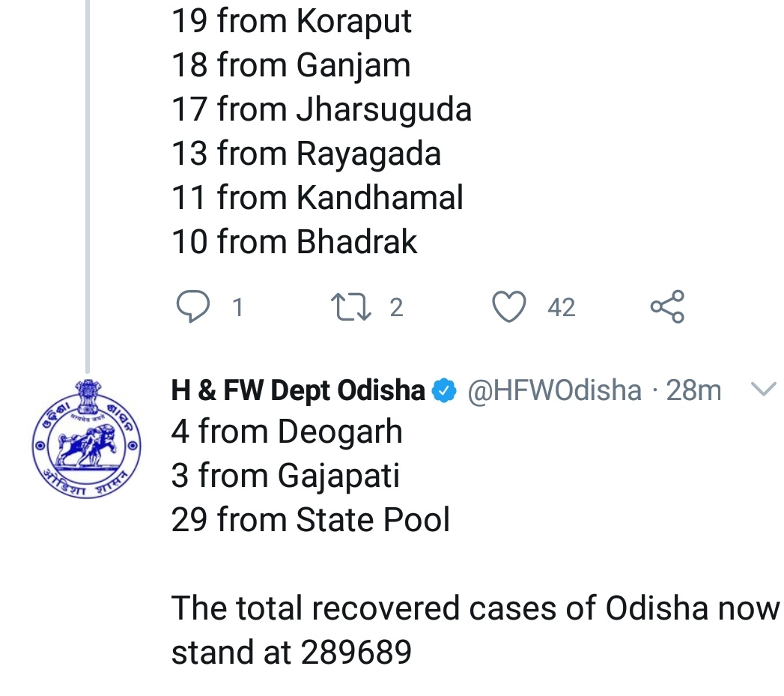Click the "29 from State Pool" line
This screenshot has height=696, width=784.
coord(311,520)
